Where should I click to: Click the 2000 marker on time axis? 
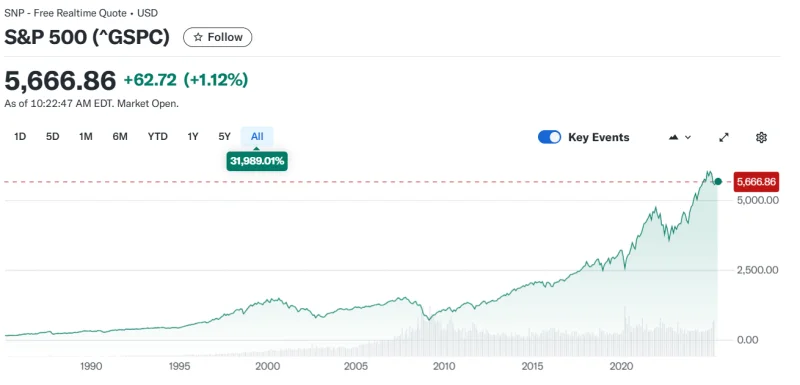(x=267, y=366)
